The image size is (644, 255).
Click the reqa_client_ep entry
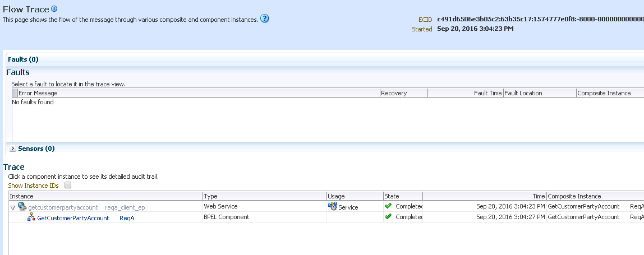pyautogui.click(x=125, y=207)
